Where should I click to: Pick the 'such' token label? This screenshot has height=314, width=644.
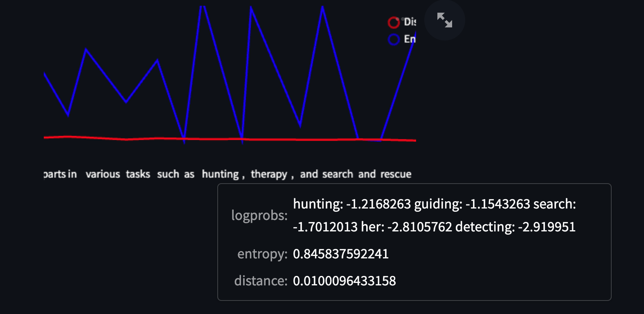coord(168,174)
